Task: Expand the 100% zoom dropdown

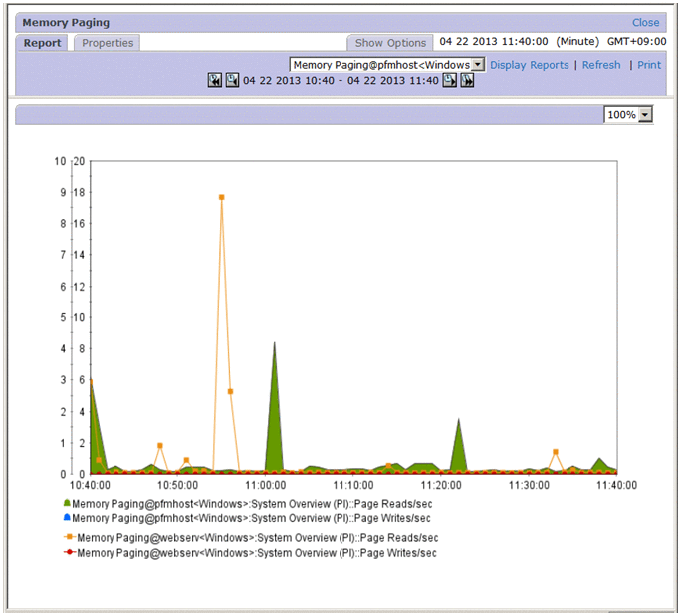Action: tap(645, 115)
